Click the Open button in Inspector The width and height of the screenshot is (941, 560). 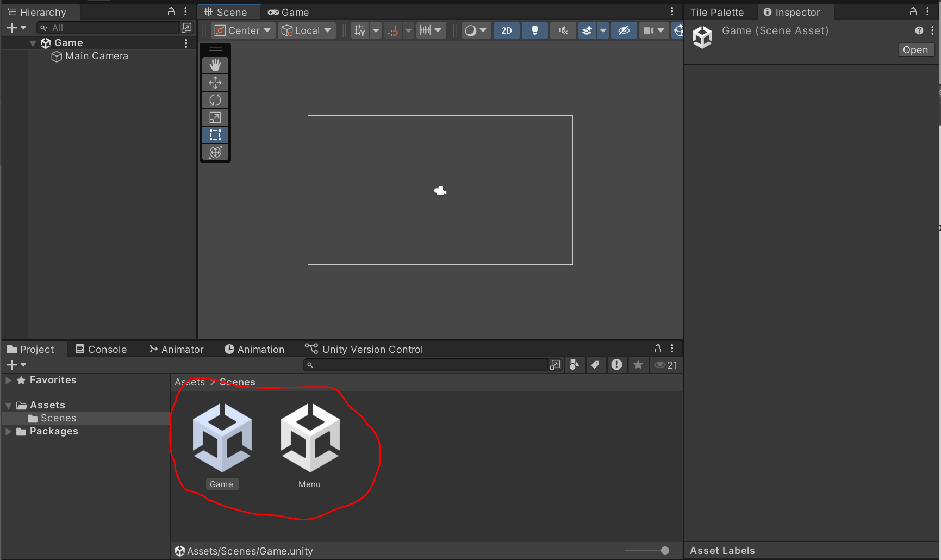click(915, 50)
